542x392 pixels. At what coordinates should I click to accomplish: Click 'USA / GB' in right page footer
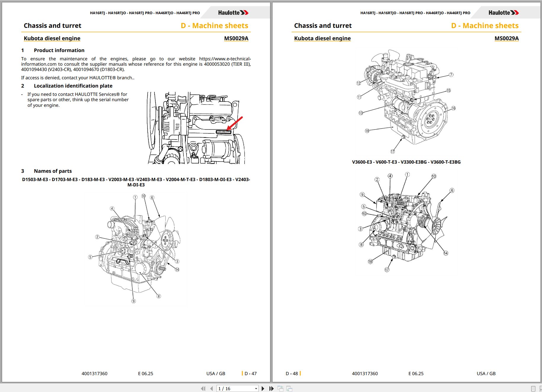coord(486,374)
